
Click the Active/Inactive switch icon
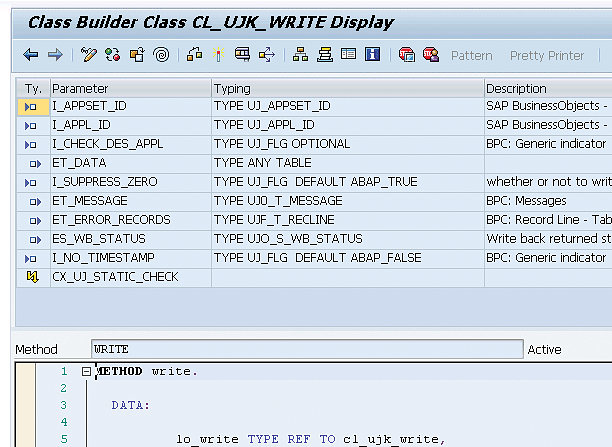112,55
